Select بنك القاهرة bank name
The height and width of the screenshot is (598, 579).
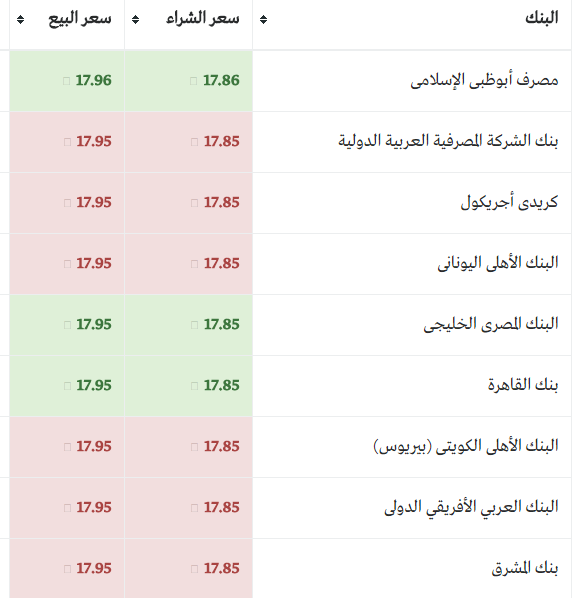(523, 385)
